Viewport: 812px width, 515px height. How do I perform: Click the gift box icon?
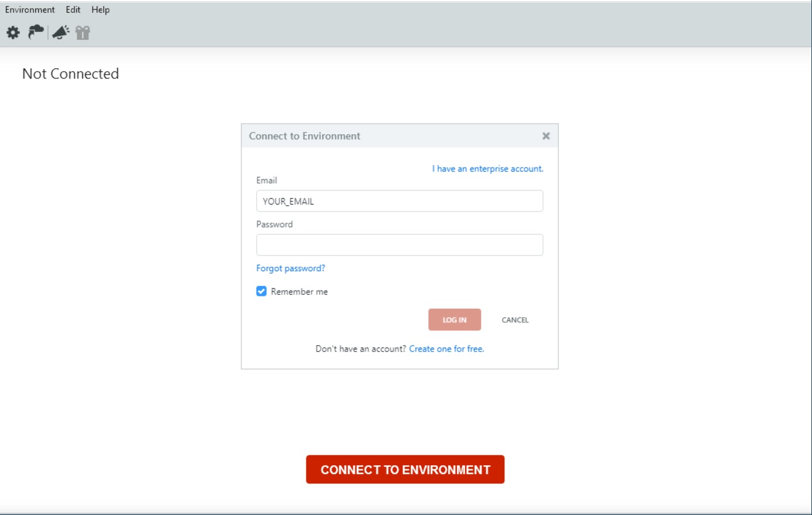(83, 33)
